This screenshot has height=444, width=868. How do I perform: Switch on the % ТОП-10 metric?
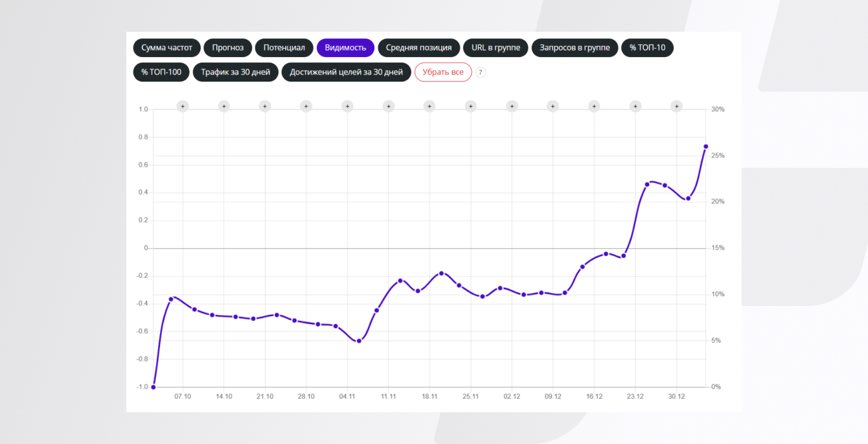pos(647,48)
